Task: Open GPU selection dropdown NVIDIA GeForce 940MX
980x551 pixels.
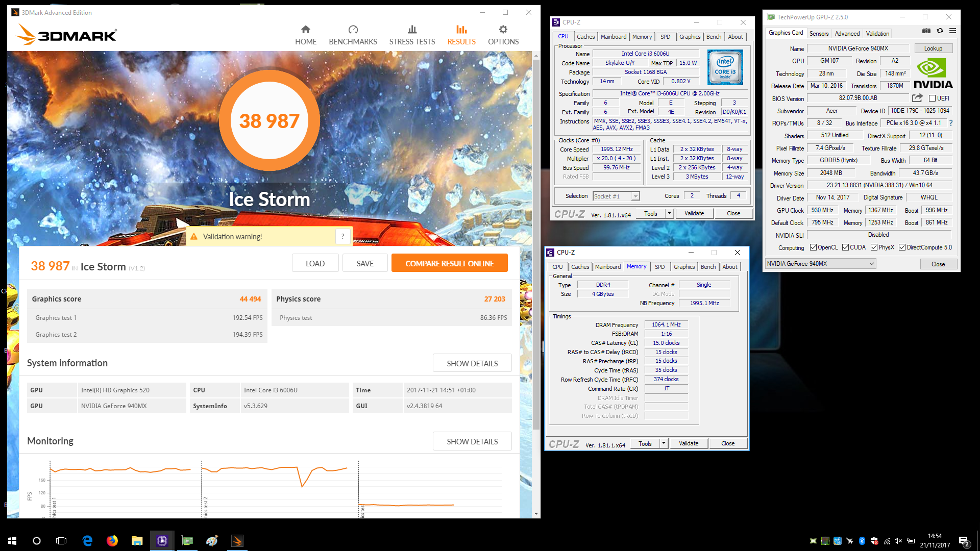Action: 820,264
